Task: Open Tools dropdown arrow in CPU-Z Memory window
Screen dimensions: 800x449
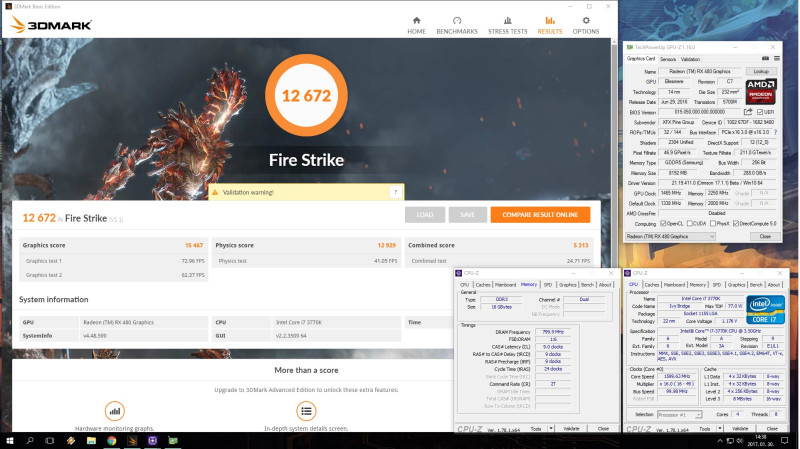Action: 551,429
